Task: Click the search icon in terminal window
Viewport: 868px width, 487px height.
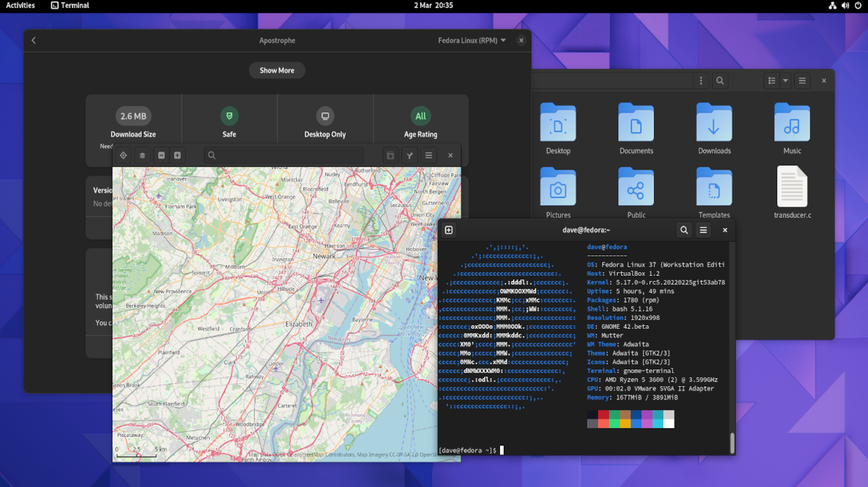Action: pos(684,230)
